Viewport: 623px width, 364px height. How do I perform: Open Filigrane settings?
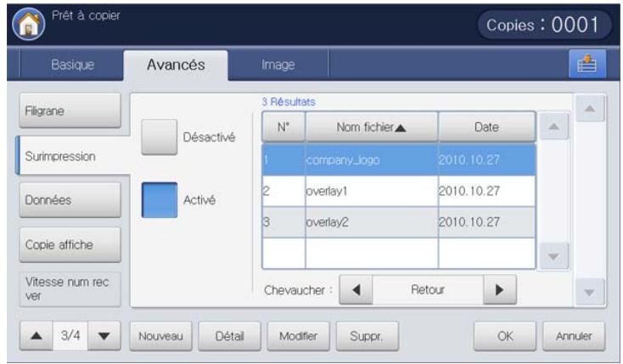click(x=70, y=110)
